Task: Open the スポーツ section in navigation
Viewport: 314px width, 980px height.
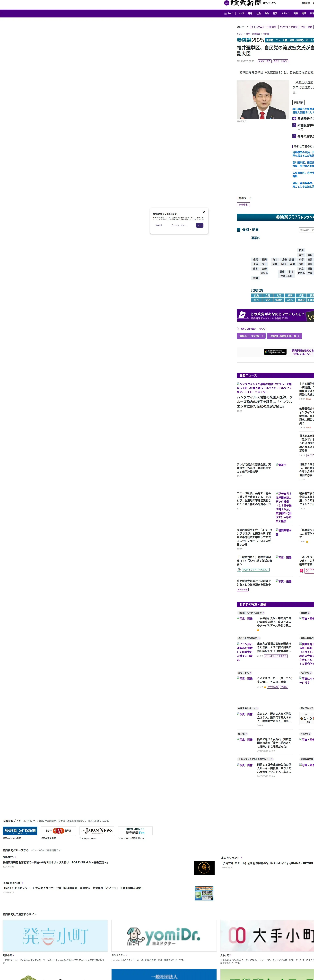Action: click(285, 13)
